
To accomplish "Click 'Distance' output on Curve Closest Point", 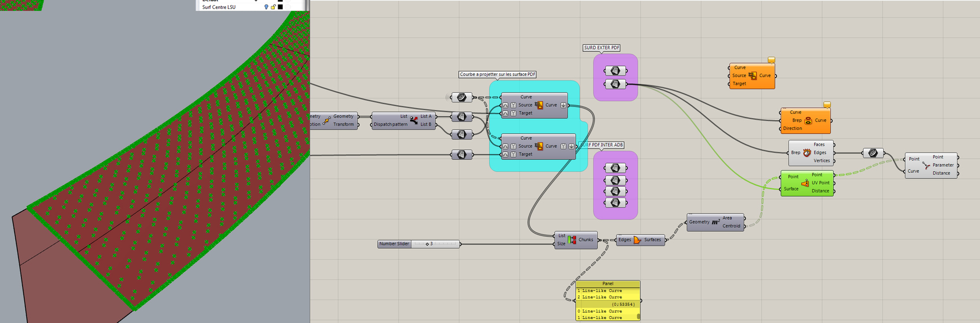I will (x=941, y=173).
